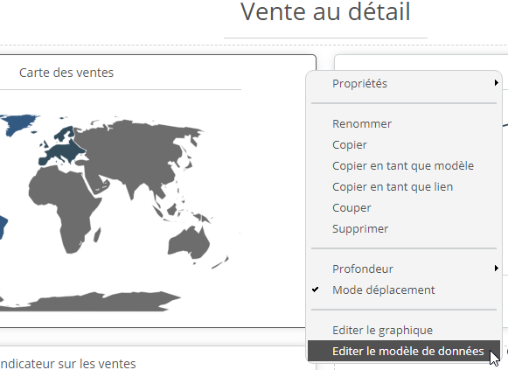Select Couper in the context menu

point(351,208)
